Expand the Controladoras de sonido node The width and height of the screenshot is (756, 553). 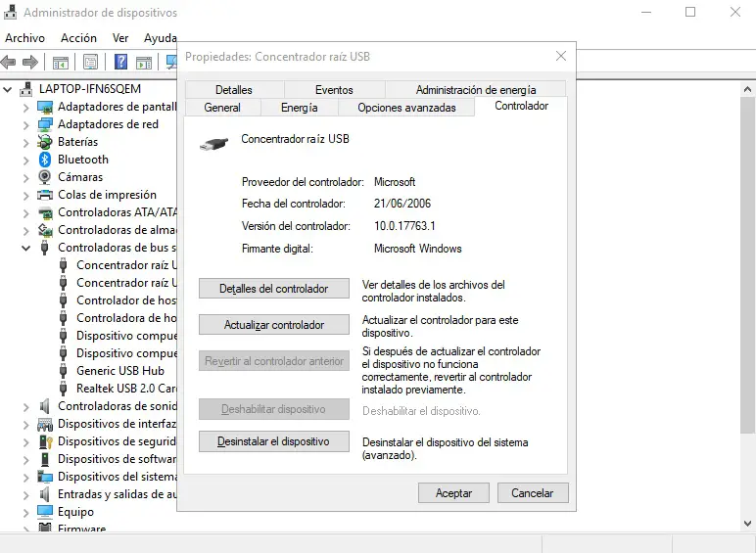point(26,407)
